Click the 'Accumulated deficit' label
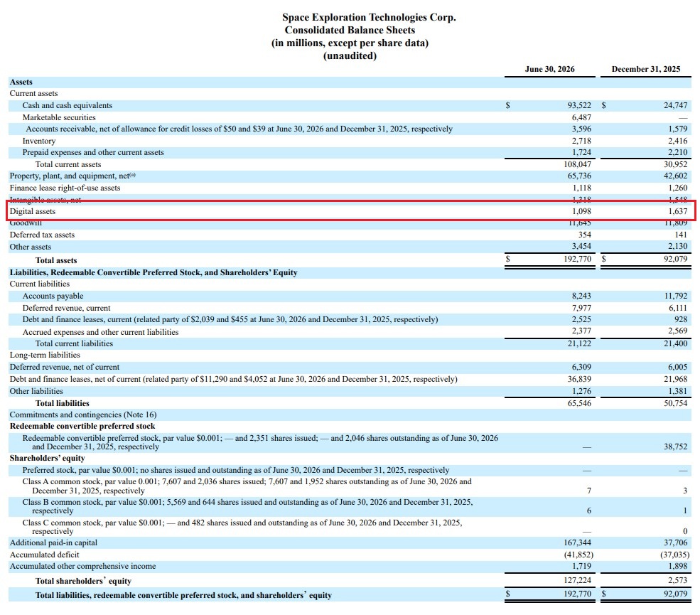 click(x=44, y=555)
